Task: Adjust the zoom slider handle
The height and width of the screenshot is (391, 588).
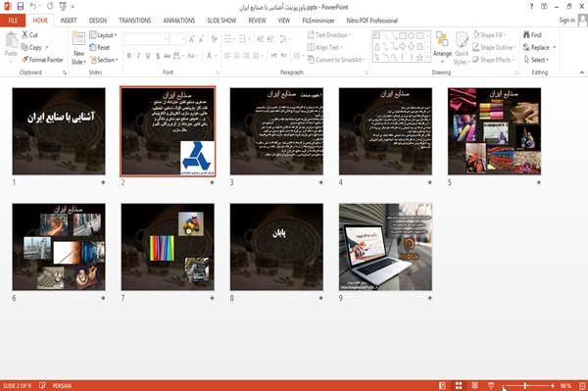Action: (525, 385)
